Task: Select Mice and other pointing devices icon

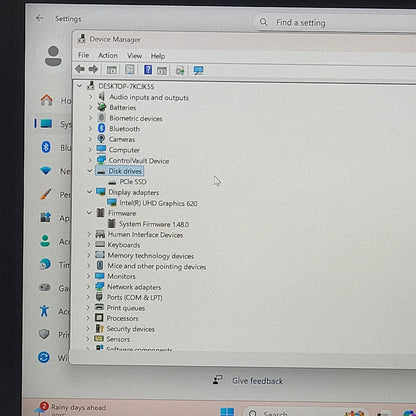Action: point(100,265)
